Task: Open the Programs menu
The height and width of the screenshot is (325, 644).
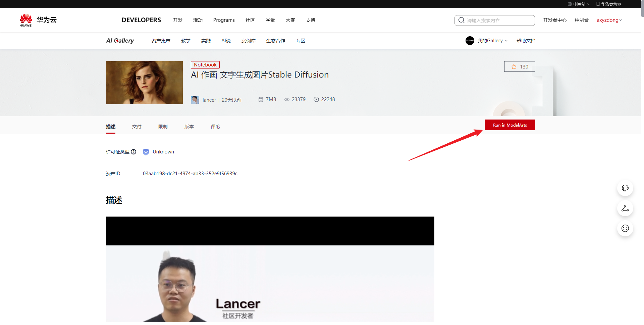Action: 224,20
